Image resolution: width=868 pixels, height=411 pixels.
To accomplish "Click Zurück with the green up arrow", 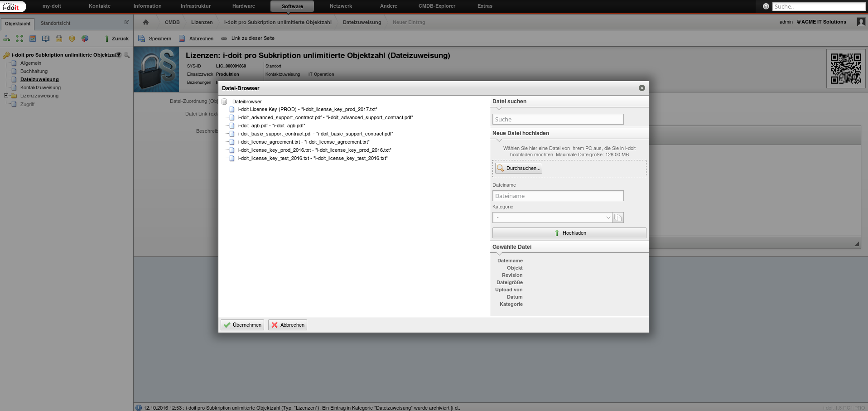I will (x=117, y=39).
